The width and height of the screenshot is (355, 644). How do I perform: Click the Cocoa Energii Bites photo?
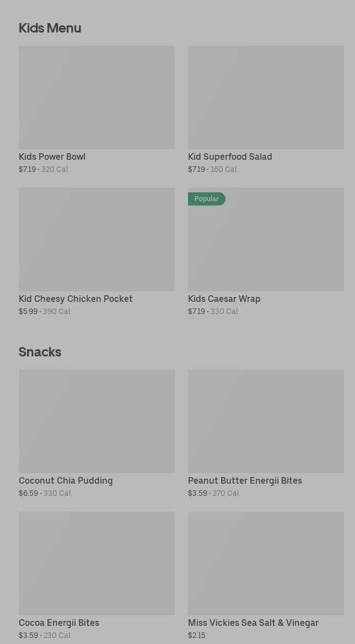96,564
